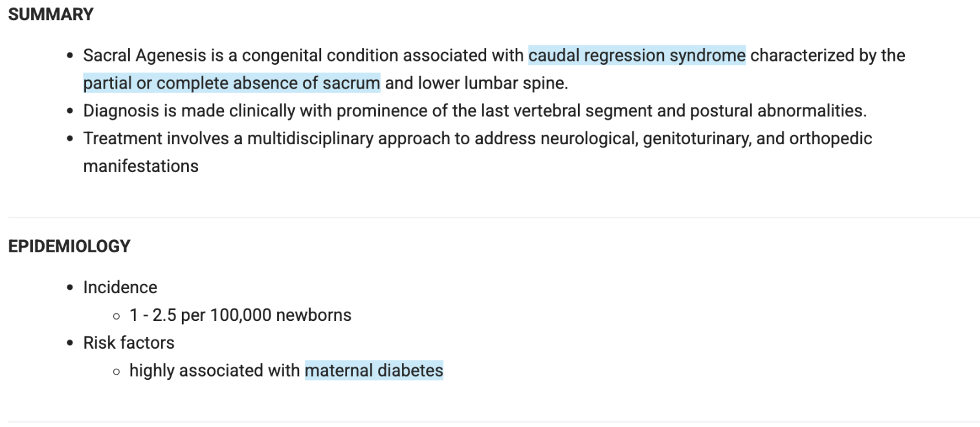Click the Risk factors bullet label

point(128,342)
